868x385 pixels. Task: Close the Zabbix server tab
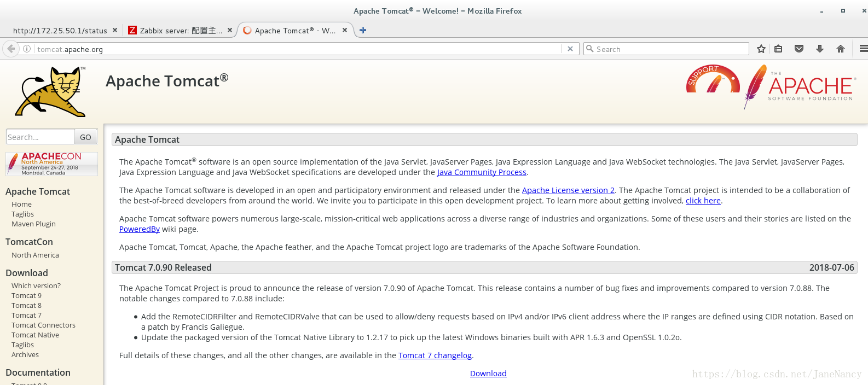(x=230, y=30)
